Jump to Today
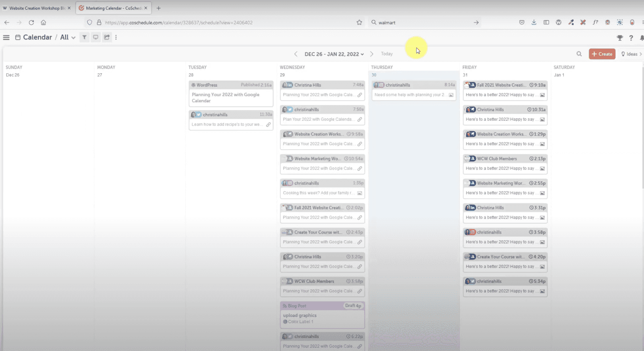The height and width of the screenshot is (351, 644). pos(387,54)
